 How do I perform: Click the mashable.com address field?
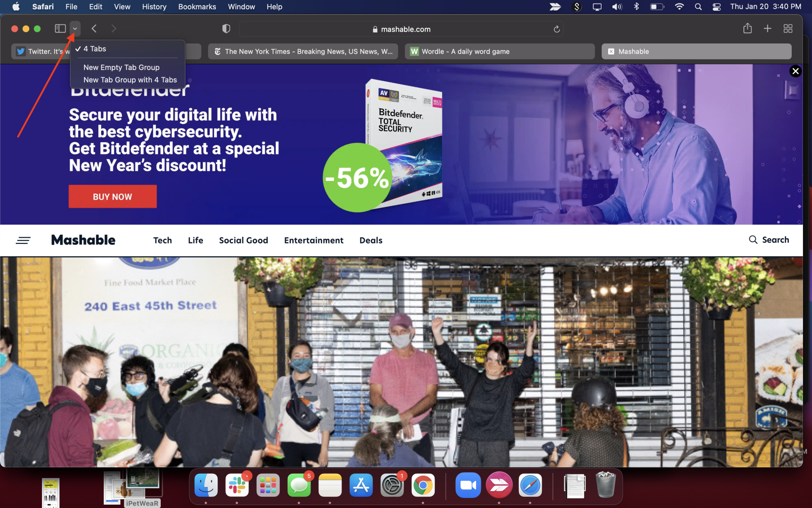pos(401,29)
